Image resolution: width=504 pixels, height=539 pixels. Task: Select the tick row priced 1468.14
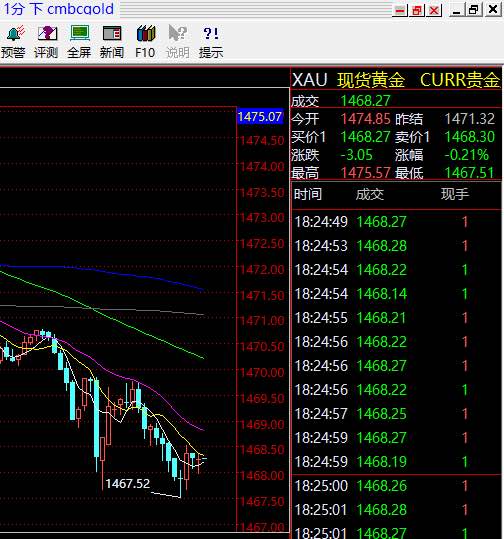(x=396, y=294)
